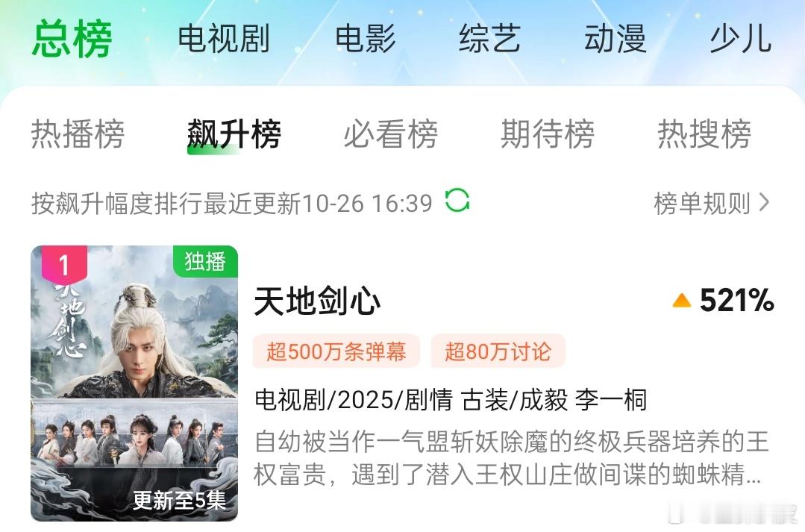Tap the orange upward trend triangle

[682, 300]
